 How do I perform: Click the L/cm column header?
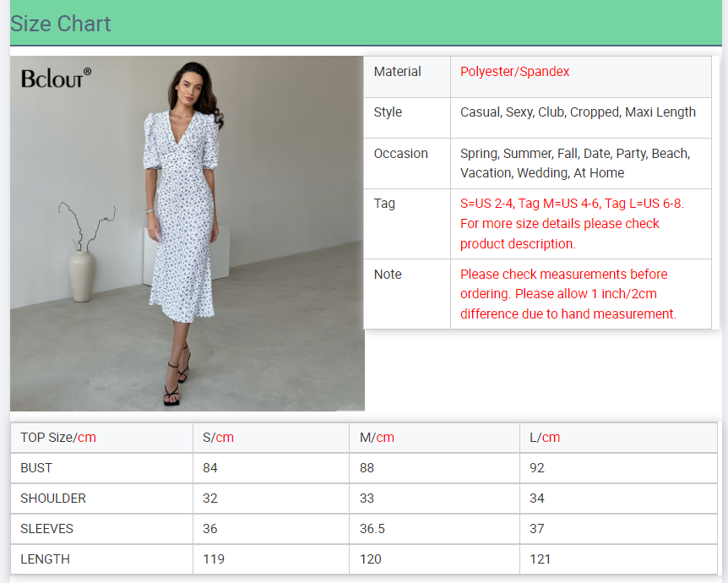click(x=545, y=438)
